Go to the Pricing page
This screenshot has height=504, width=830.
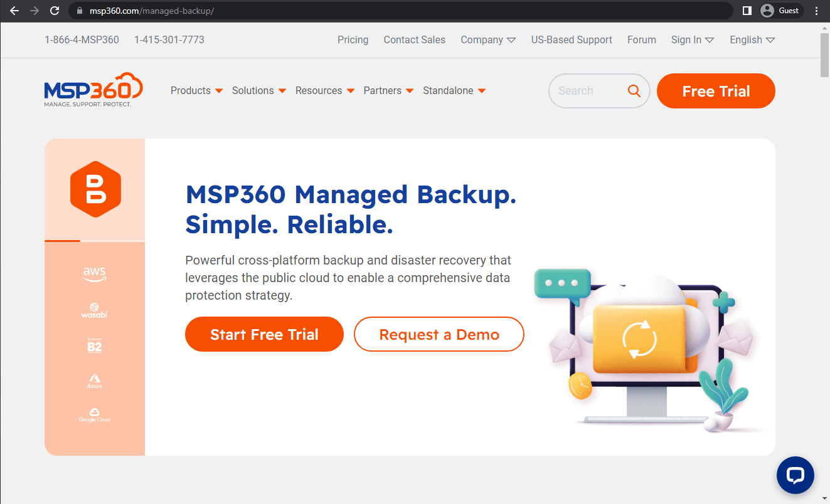tap(353, 40)
